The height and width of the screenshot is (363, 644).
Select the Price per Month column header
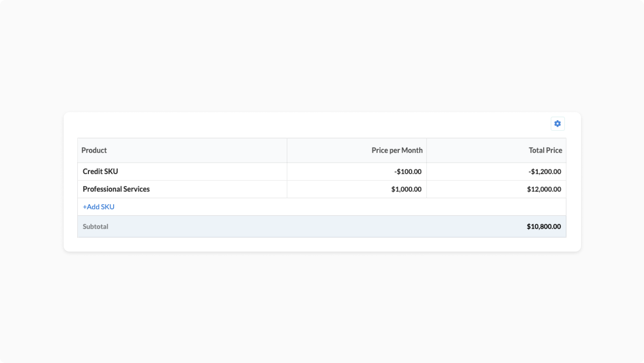[397, 150]
